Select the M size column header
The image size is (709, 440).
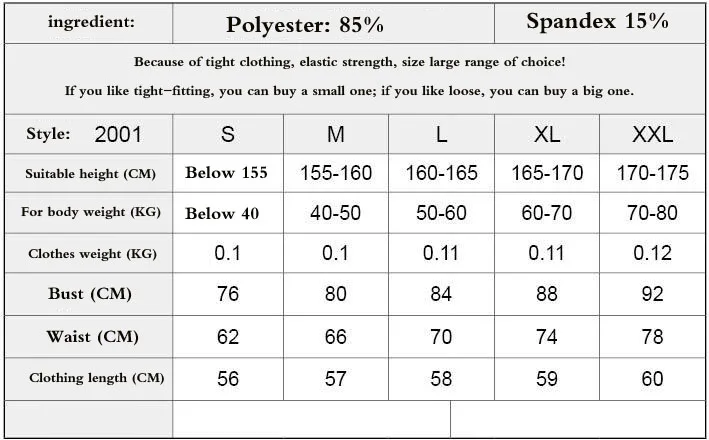click(336, 134)
